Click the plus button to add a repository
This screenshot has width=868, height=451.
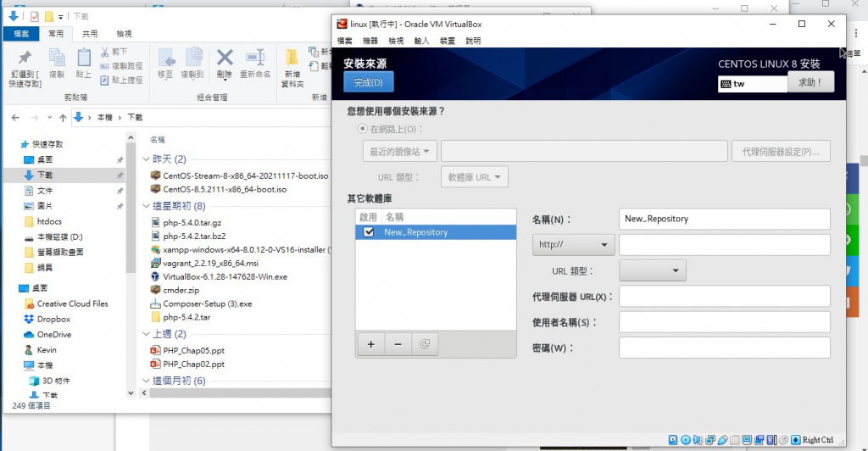(371, 344)
